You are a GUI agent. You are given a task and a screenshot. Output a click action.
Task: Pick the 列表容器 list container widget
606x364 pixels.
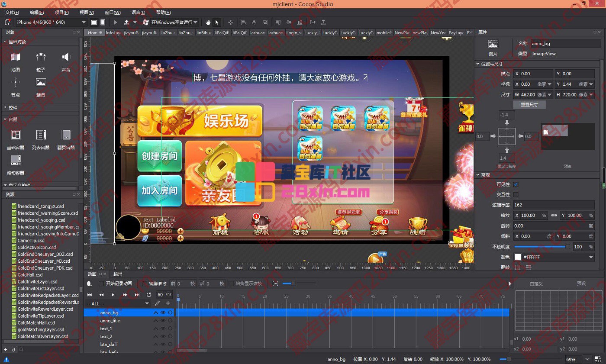pyautogui.click(x=41, y=135)
